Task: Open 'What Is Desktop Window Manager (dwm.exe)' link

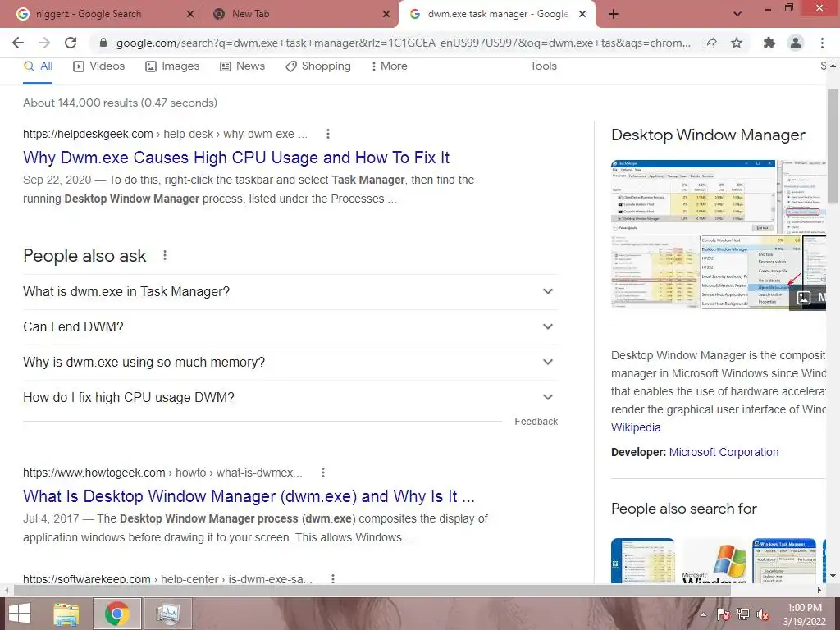Action: click(249, 496)
